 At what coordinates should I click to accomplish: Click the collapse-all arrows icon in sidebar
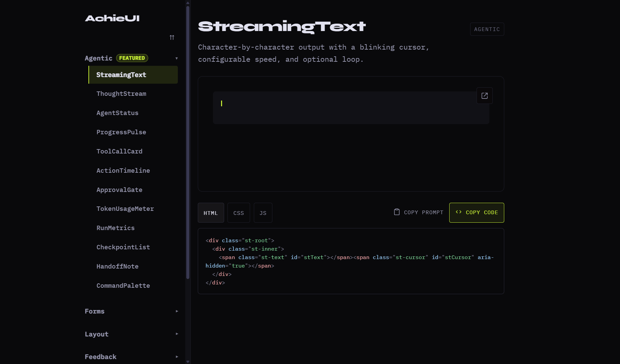pyautogui.click(x=172, y=37)
